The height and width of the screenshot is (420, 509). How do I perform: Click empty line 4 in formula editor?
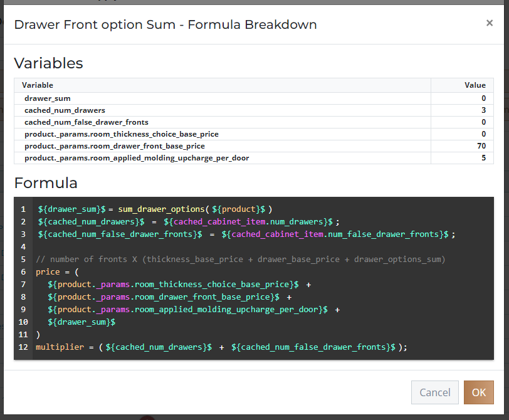click(x=263, y=247)
